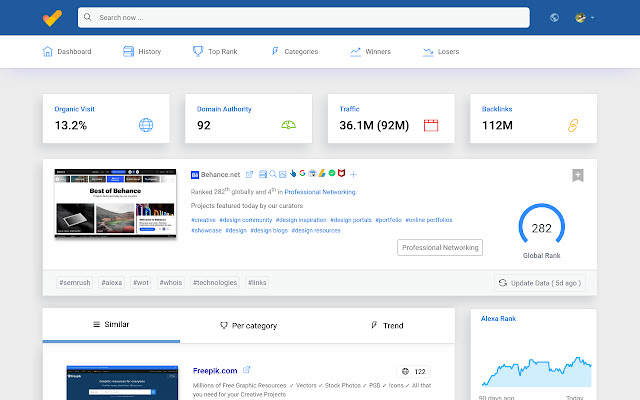Select the #semrush tag button
This screenshot has height=400, width=640.
click(75, 282)
